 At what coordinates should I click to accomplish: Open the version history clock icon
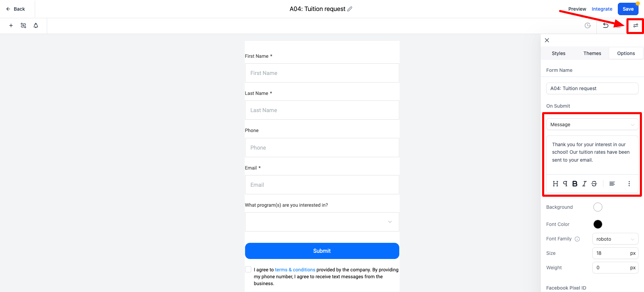point(588,25)
